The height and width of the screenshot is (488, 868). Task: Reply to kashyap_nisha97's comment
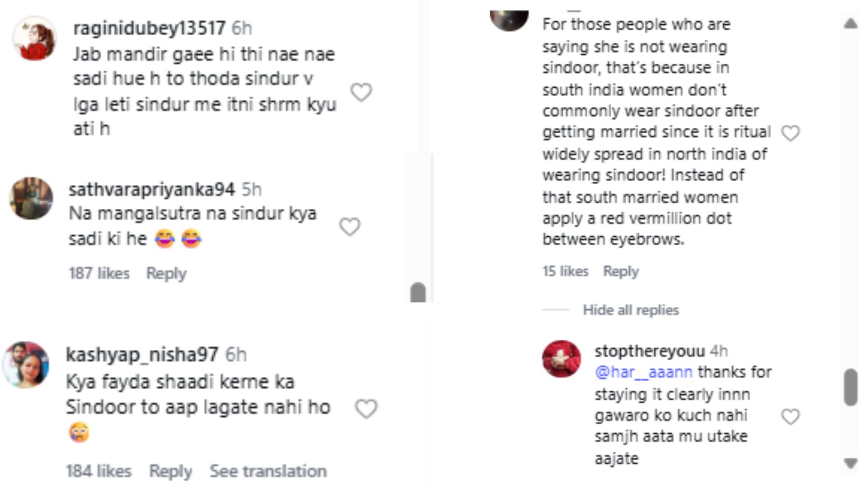[170, 471]
